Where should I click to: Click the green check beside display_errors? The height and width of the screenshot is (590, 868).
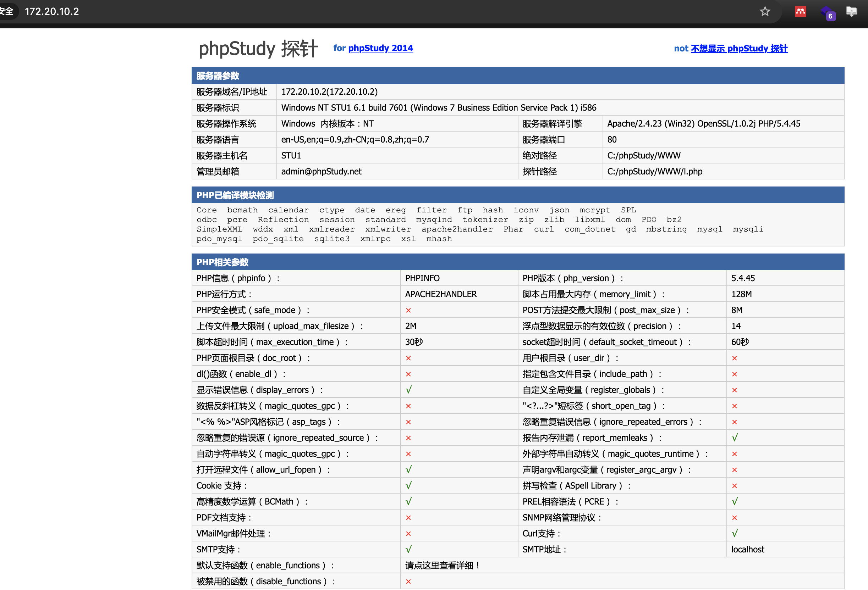408,390
